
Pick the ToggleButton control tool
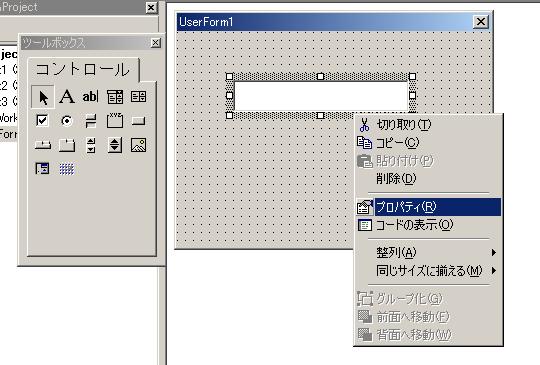[x=91, y=121]
